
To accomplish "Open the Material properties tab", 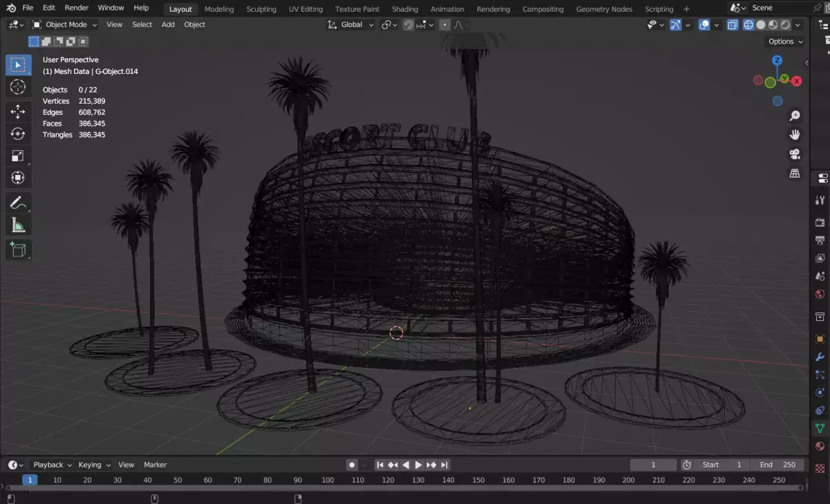I will (820, 446).
